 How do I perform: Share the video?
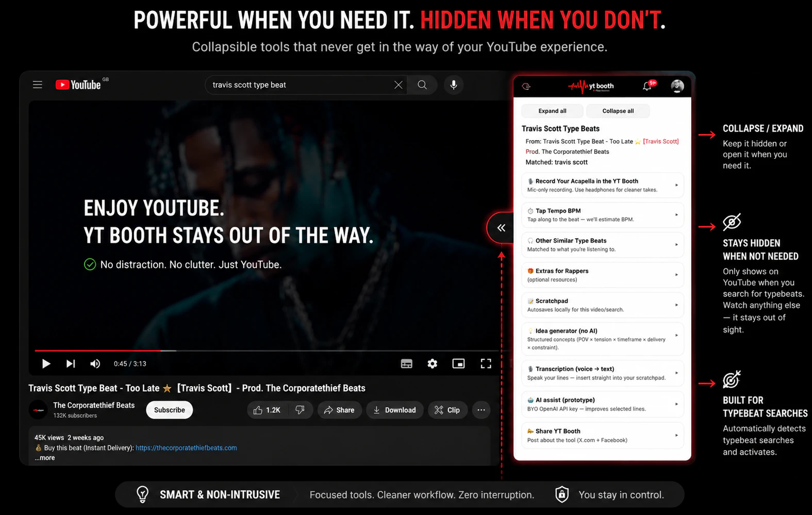339,410
